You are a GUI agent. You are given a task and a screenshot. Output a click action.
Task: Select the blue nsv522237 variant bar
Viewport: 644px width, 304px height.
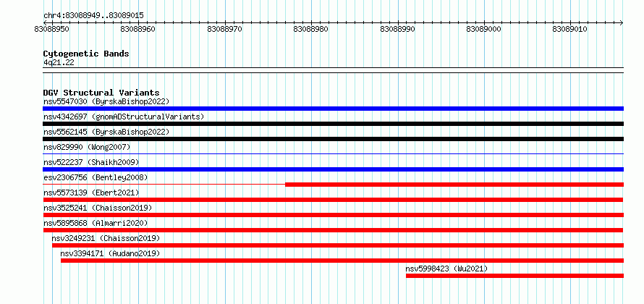coord(333,169)
